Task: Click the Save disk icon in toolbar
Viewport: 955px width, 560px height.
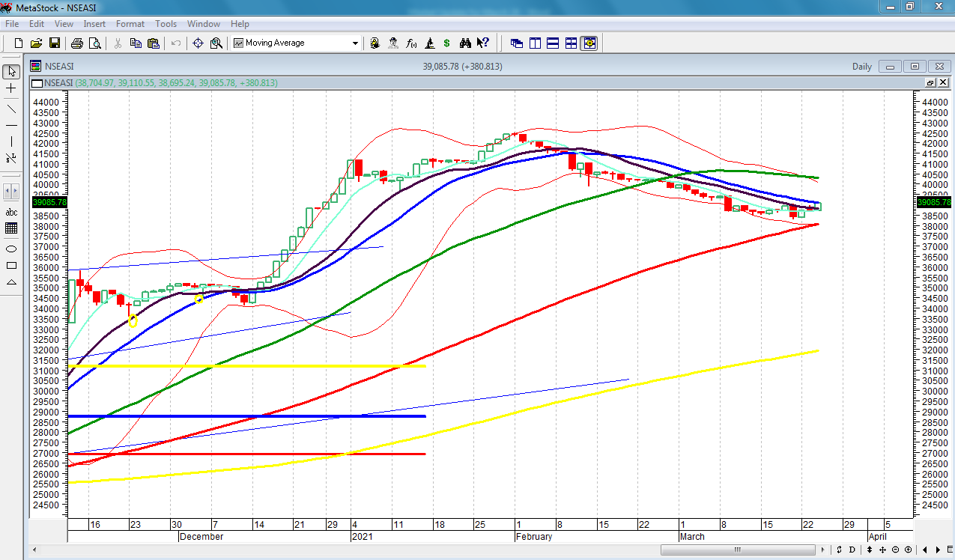Action: click(55, 43)
